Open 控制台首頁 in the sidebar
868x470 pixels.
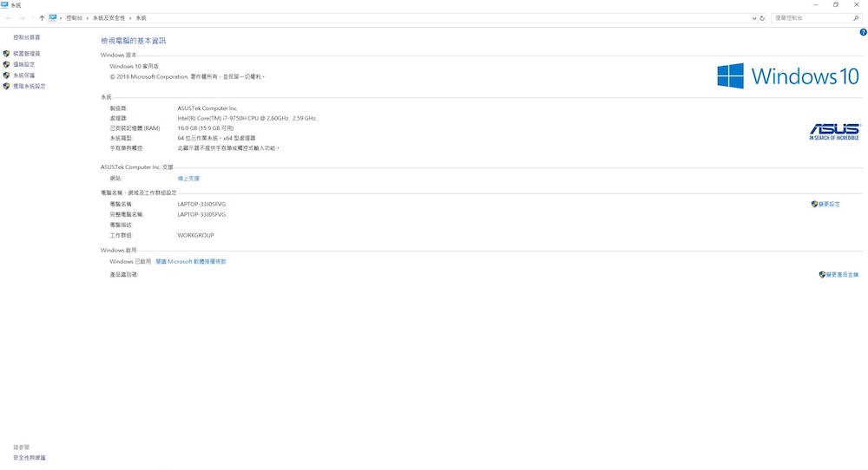click(x=27, y=37)
